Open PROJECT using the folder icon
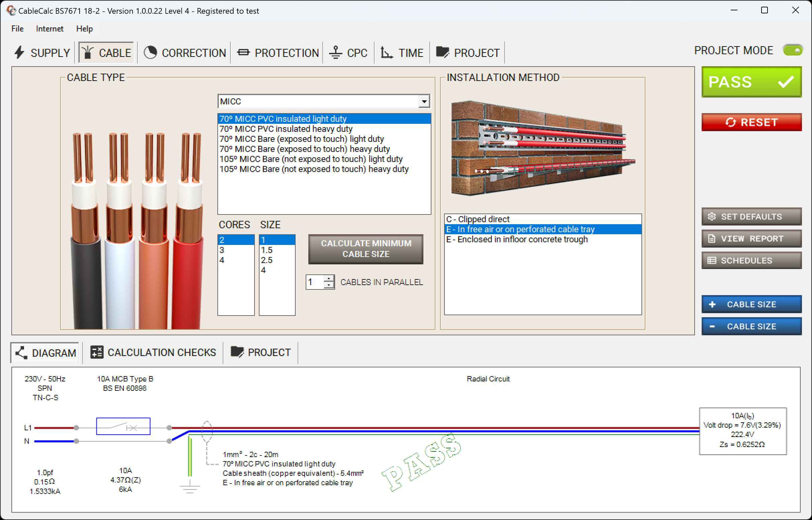The image size is (812, 520). coord(443,52)
